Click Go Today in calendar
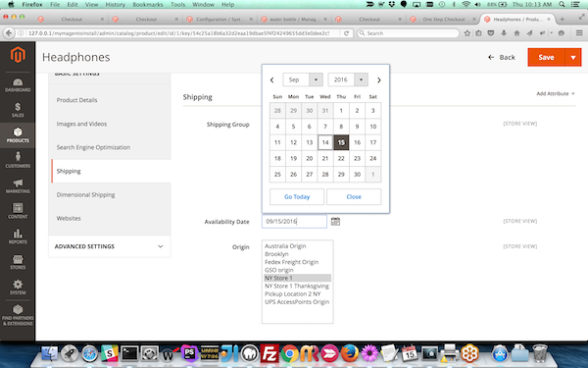This screenshot has height=368, width=588. click(297, 197)
